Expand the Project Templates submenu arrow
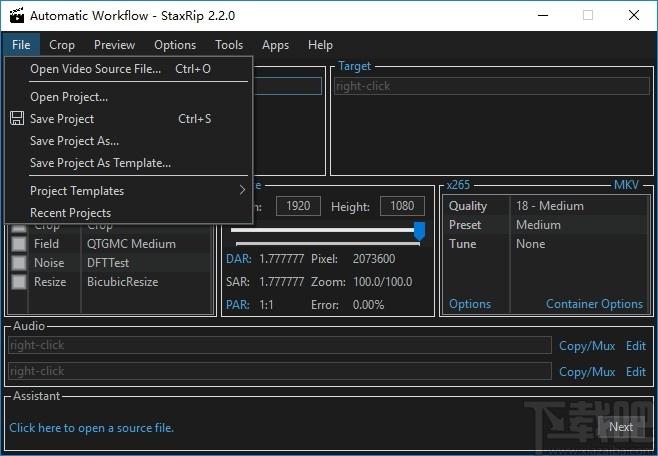Image resolution: width=658 pixels, height=456 pixels. pyautogui.click(x=242, y=190)
